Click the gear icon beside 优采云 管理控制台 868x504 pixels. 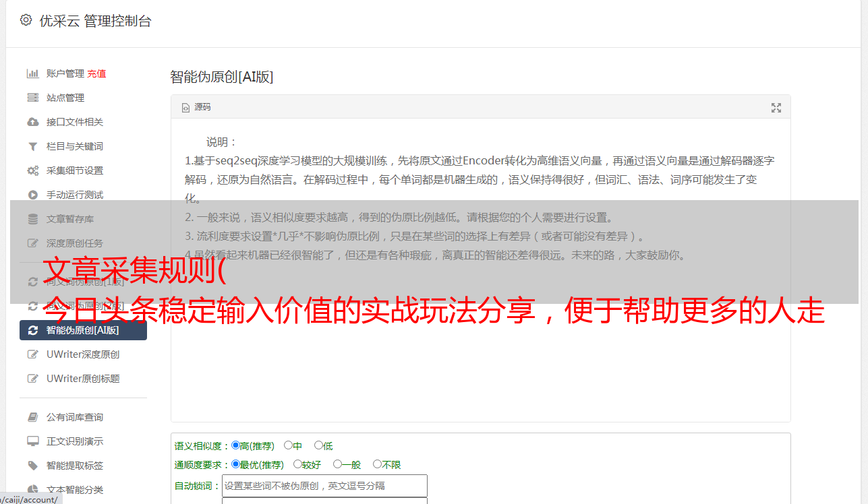click(26, 20)
